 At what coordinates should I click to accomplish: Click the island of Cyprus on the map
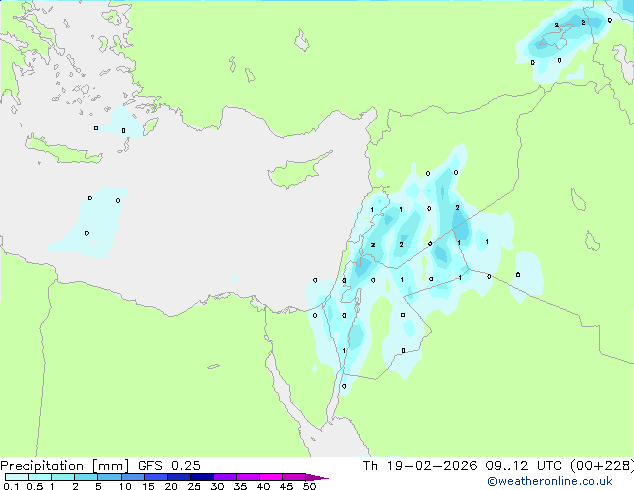point(295,173)
